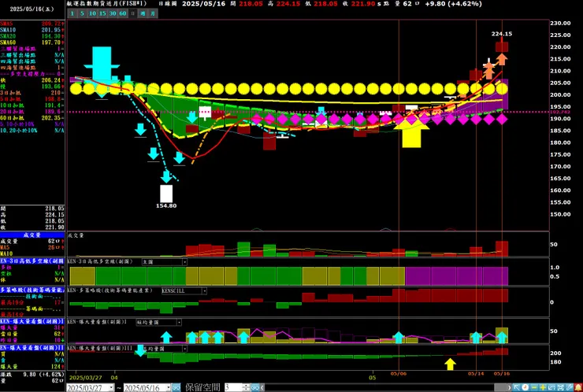Click the chart title 航運指數期貨近月(FISH*1)
Image resolution: width=583 pixels, height=392 pixels.
pyautogui.click(x=107, y=4)
